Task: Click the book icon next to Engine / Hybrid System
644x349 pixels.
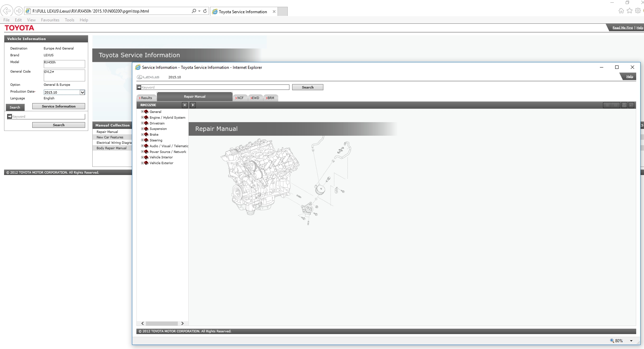Action: point(146,117)
